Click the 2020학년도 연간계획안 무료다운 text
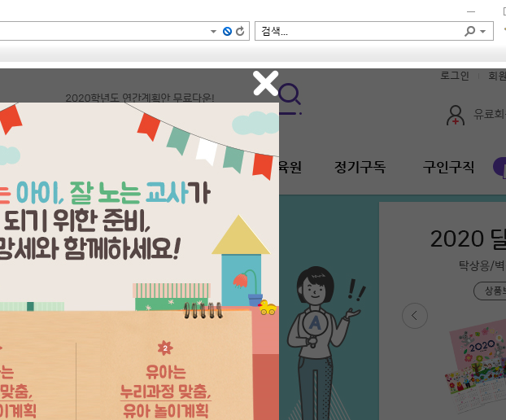Viewport: 506px width, 420px height. point(140,98)
